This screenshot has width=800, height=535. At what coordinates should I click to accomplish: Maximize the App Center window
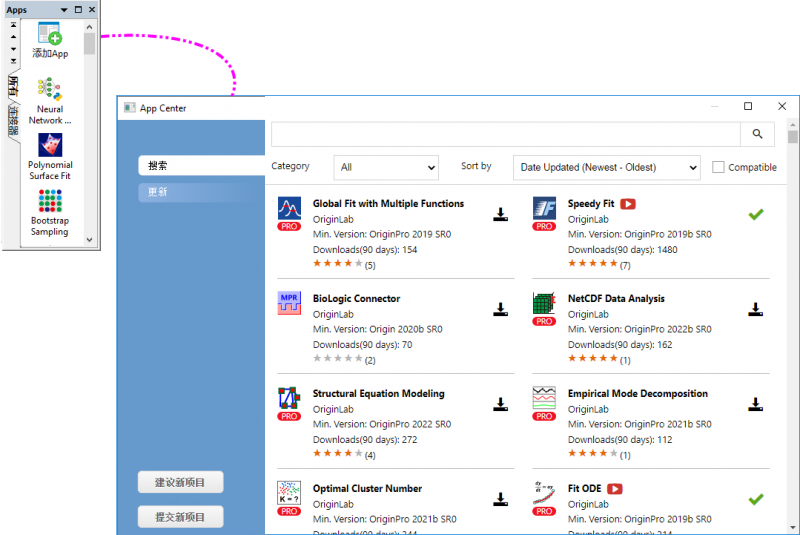(748, 106)
